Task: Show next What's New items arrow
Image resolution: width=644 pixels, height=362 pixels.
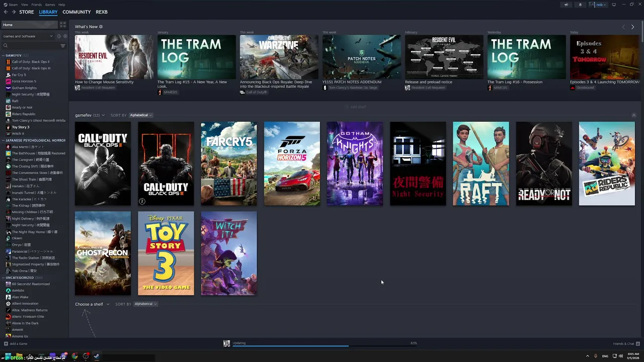Action: 632,27
